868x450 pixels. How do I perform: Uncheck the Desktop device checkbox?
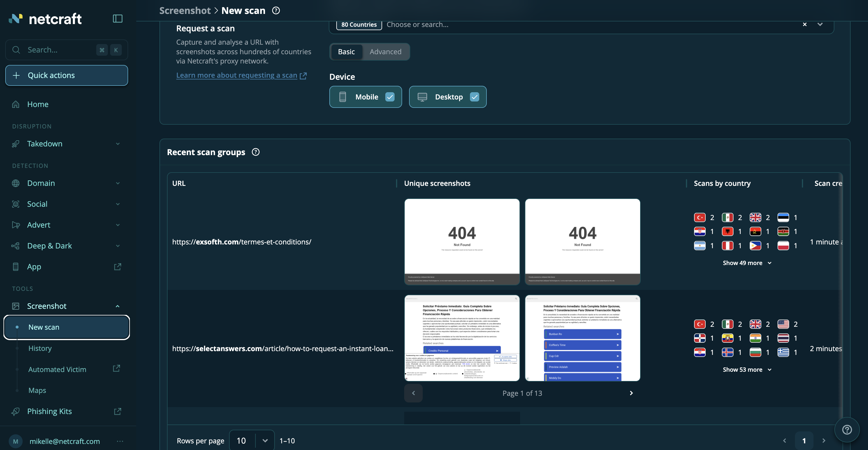[x=474, y=97]
